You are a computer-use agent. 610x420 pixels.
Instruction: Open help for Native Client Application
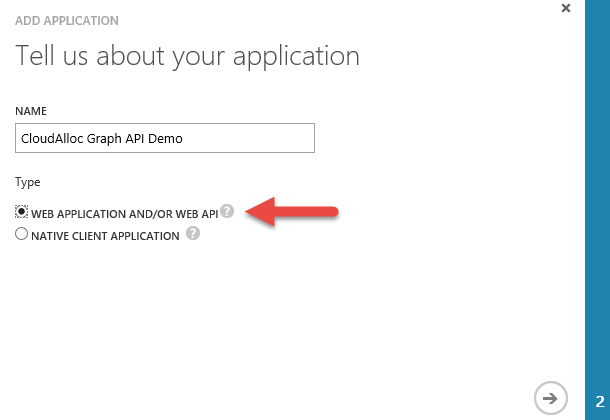pos(193,235)
